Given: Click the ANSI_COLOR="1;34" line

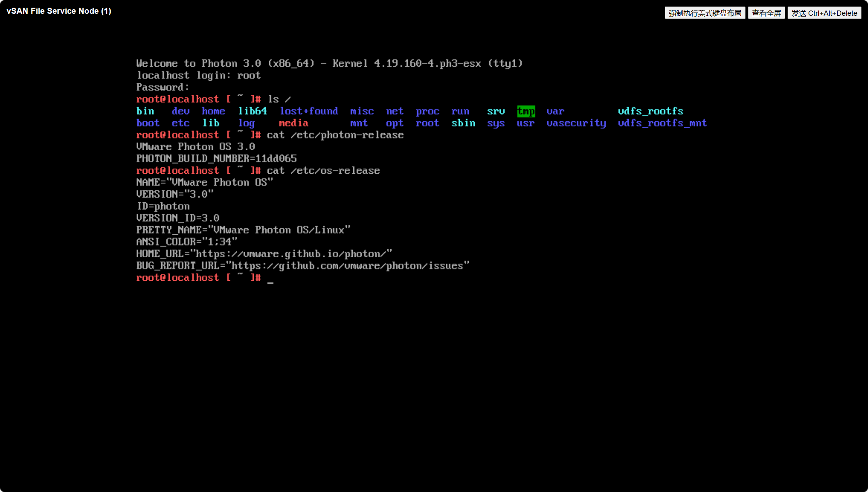Looking at the screenshot, I should tap(187, 242).
